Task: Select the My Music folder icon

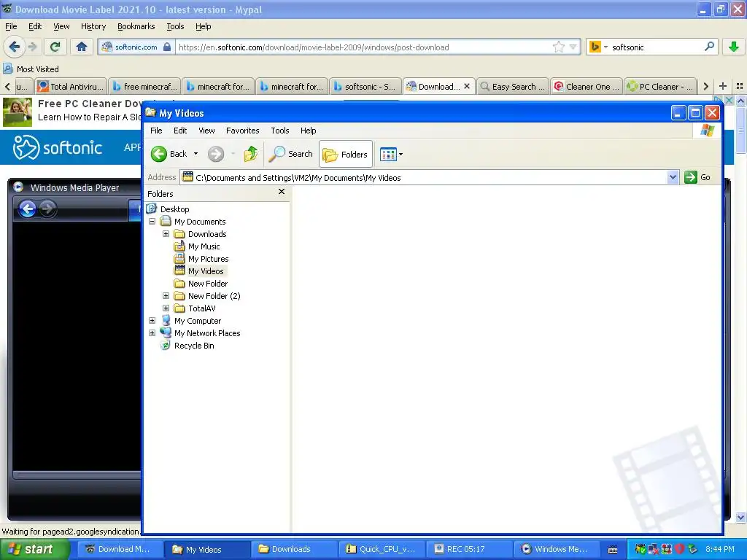Action: tap(179, 246)
